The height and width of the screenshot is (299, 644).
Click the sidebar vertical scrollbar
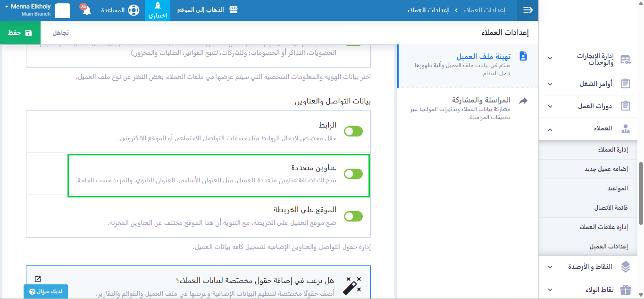640,194
